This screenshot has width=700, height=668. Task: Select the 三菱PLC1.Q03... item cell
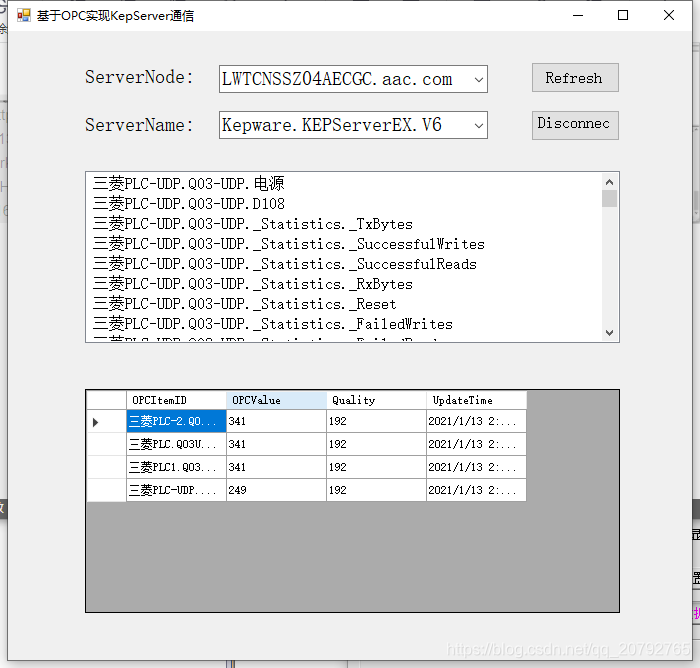click(176, 467)
